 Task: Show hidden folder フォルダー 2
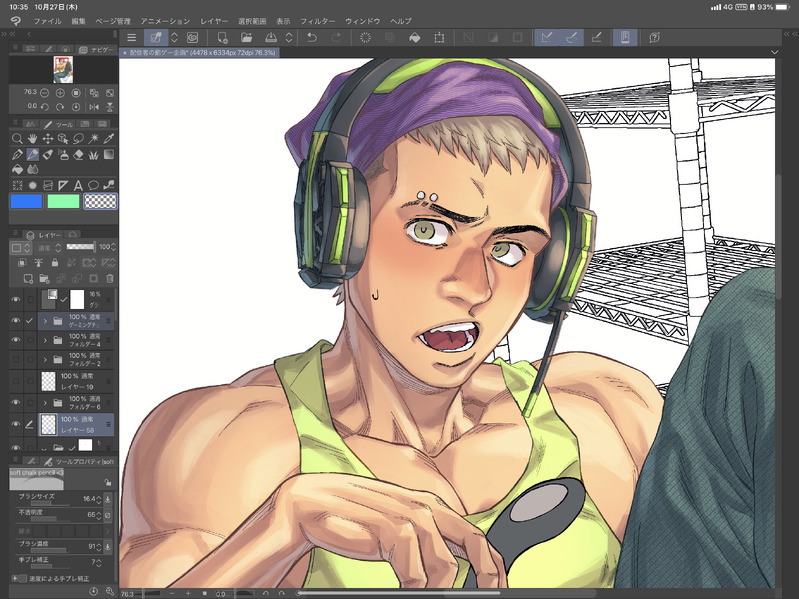pyautogui.click(x=16, y=360)
